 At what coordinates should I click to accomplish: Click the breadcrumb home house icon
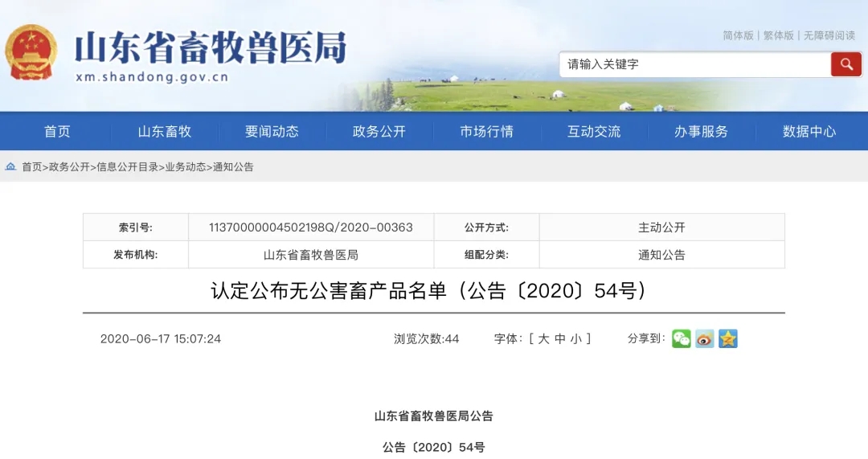click(x=10, y=166)
